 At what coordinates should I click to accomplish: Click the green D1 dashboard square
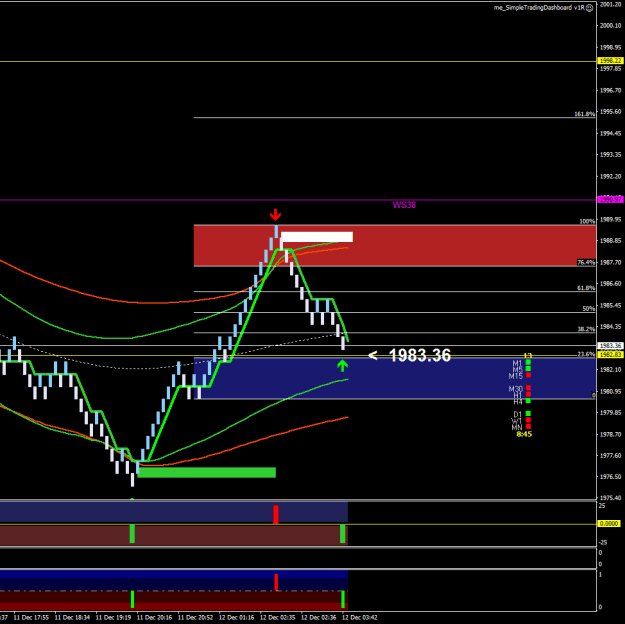528,414
